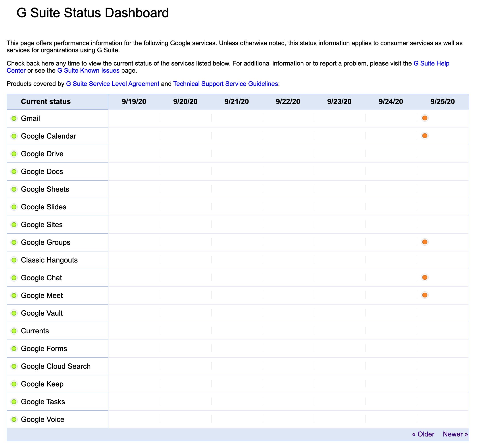This screenshot has height=448, width=481.
Task: Open Google Chat's orange incident marker
Action: tap(425, 277)
